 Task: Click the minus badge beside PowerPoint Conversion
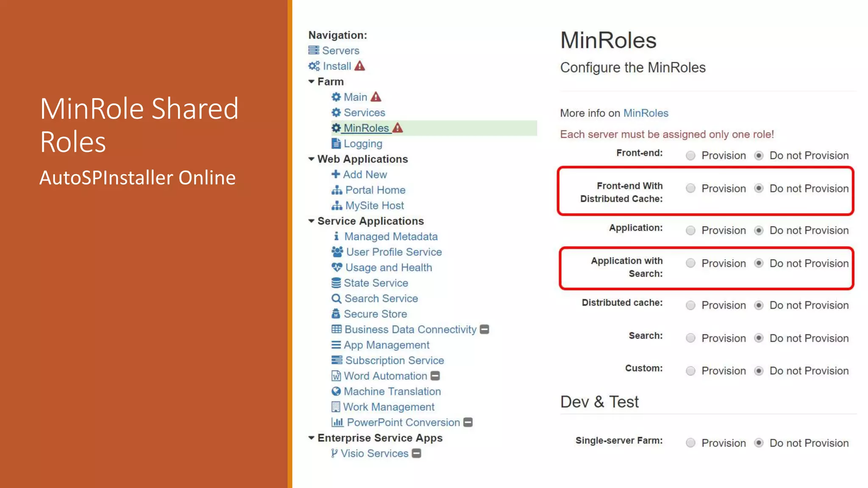(468, 422)
